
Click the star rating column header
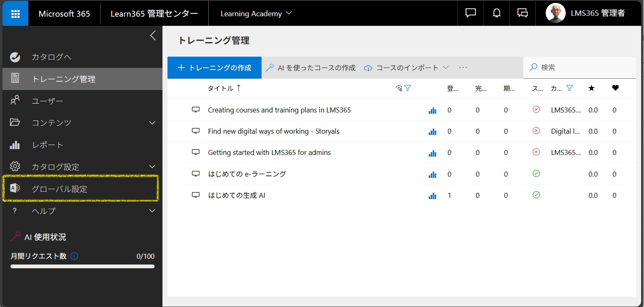pos(591,88)
